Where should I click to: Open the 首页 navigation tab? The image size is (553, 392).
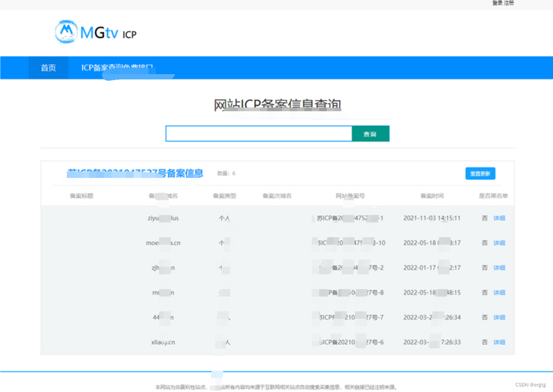pos(48,68)
